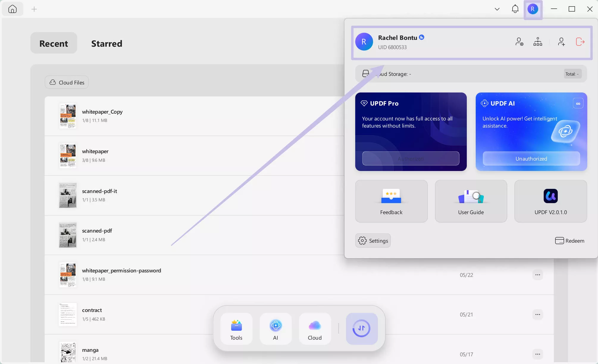Open more options for whitepaper_permission-password
This screenshot has height=364, width=598.
(538, 275)
